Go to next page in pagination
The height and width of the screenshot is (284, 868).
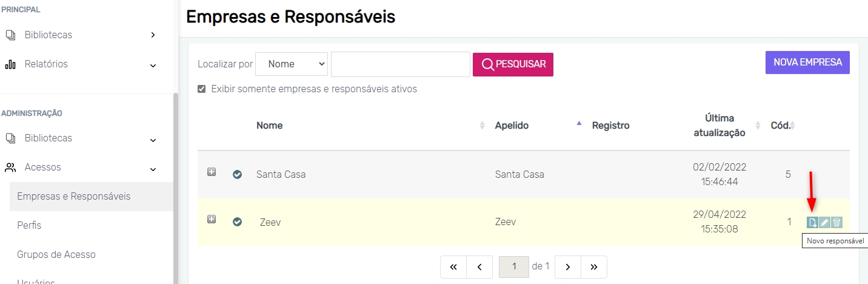tap(568, 266)
